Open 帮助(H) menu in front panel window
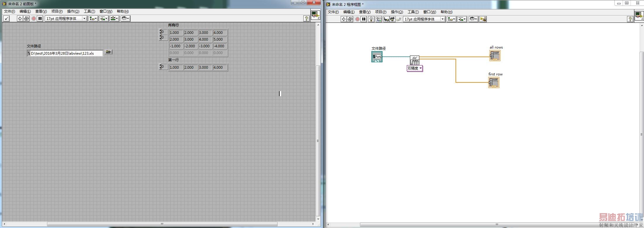Viewport: 644px width, 228px height. pos(123,11)
